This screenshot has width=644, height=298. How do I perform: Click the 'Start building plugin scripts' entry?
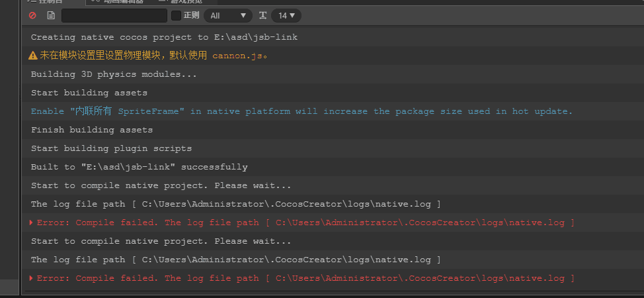[x=111, y=148]
